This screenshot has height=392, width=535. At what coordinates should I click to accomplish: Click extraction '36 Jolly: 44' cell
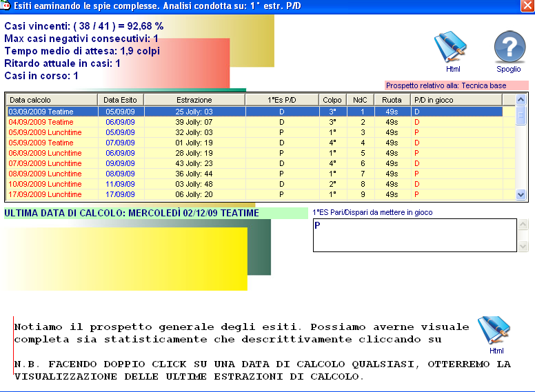click(x=194, y=174)
